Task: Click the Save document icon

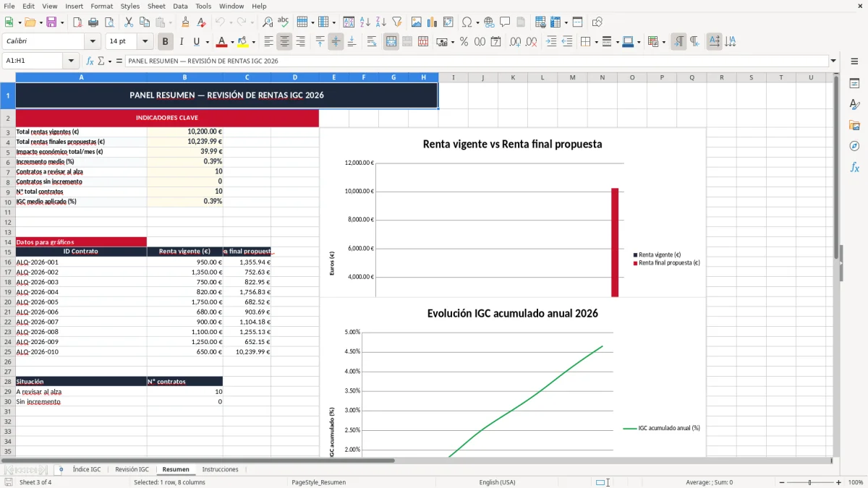Action: click(x=51, y=22)
